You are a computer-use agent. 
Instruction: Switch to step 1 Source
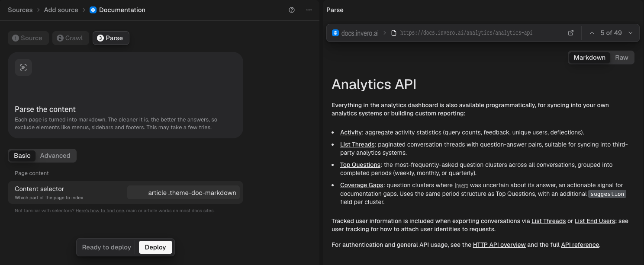click(x=28, y=38)
